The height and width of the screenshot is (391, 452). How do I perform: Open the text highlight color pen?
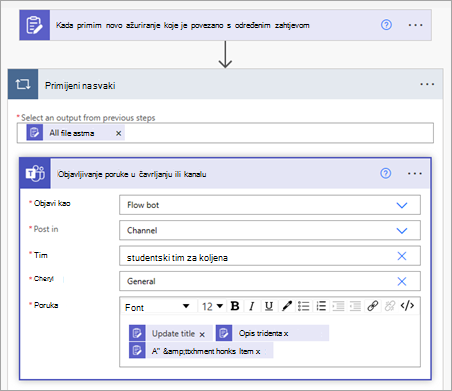click(287, 306)
